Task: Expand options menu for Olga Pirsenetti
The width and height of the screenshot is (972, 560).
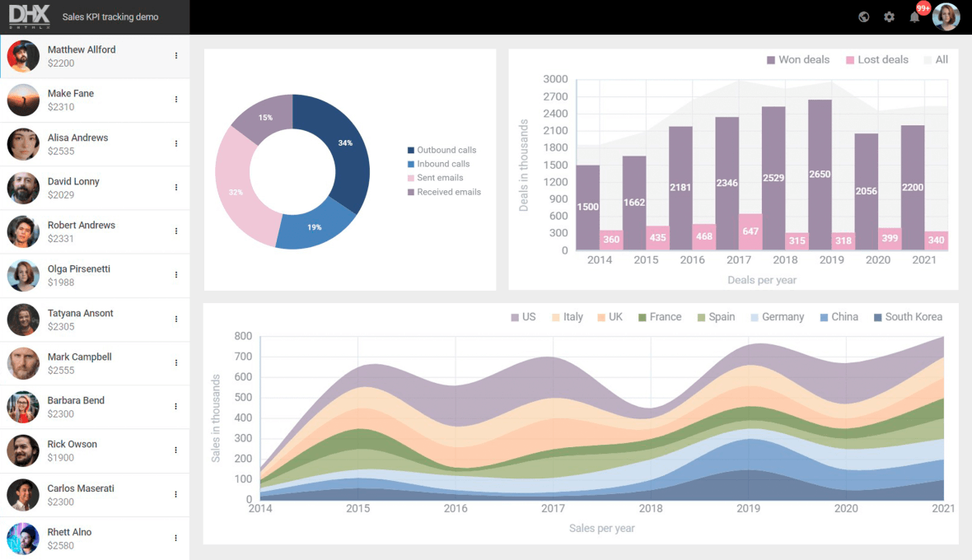Action: [x=176, y=275]
